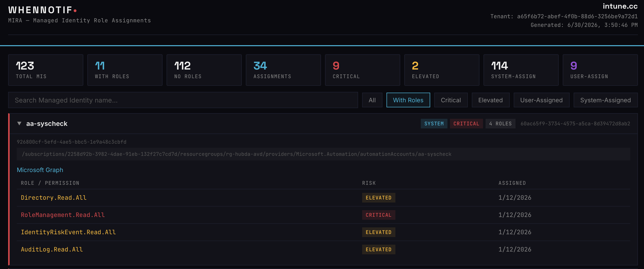Click the CRITICAL badge in aa-syscheck header
The width and height of the screenshot is (644, 269).
click(x=466, y=124)
